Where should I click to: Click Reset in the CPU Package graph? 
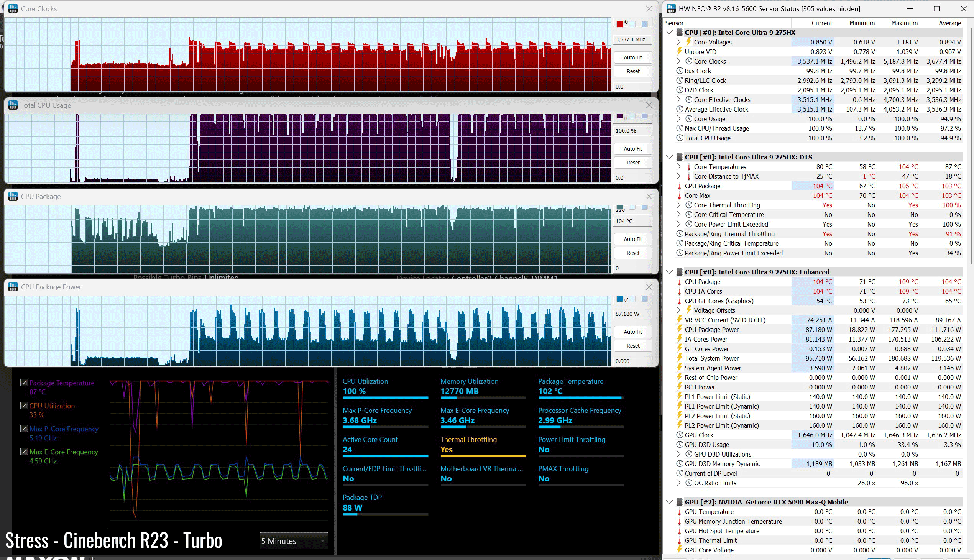point(633,253)
